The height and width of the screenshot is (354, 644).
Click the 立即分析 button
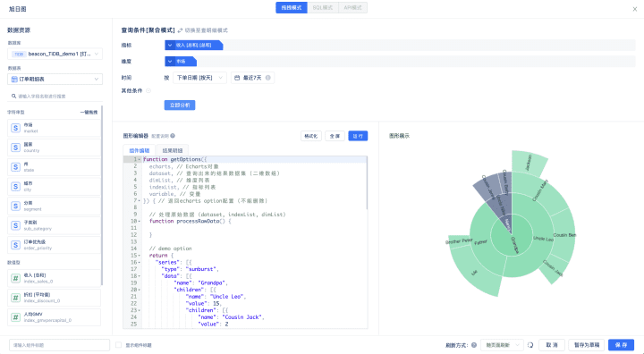coord(180,105)
